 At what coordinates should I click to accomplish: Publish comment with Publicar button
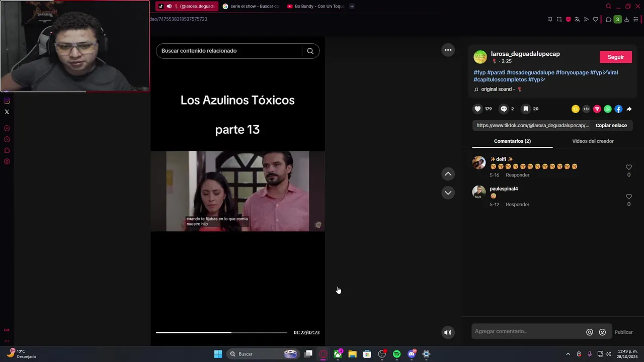pyautogui.click(x=623, y=332)
